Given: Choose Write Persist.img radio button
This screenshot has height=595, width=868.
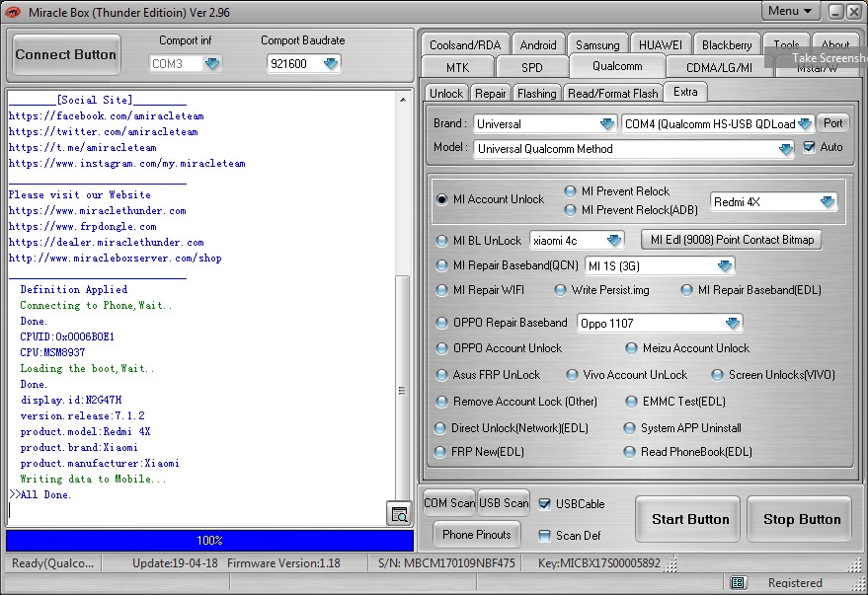Looking at the screenshot, I should [560, 290].
